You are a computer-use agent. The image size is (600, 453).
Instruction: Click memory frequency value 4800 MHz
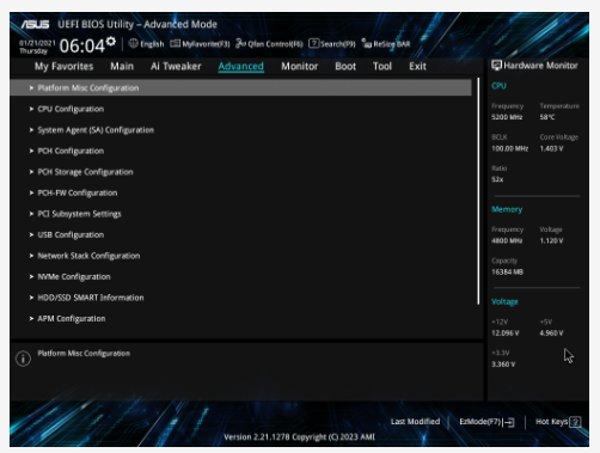tap(507, 241)
